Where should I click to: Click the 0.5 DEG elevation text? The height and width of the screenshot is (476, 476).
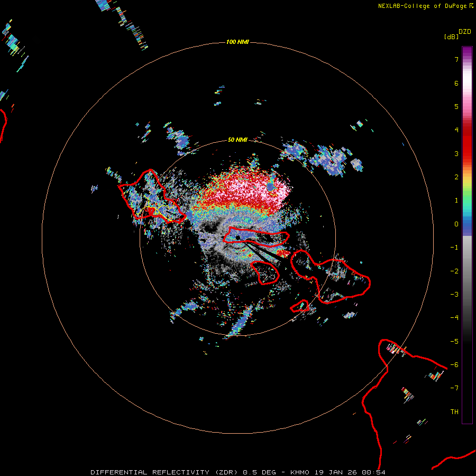coord(260,472)
